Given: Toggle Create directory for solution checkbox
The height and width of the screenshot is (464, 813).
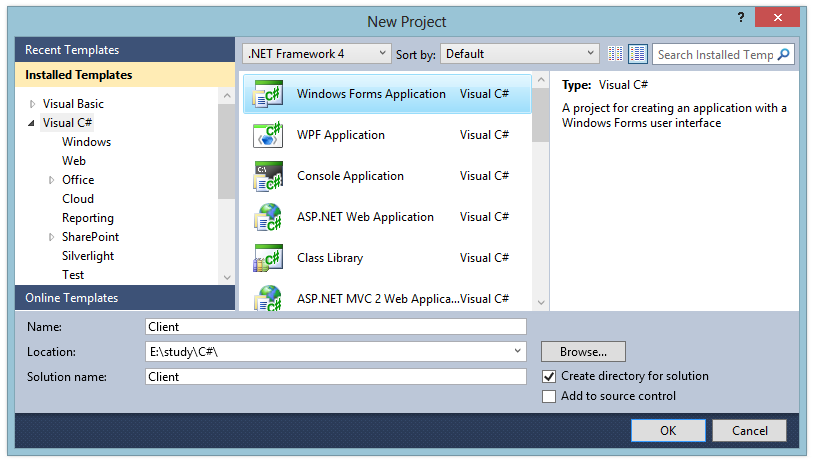Looking at the screenshot, I should click(549, 376).
